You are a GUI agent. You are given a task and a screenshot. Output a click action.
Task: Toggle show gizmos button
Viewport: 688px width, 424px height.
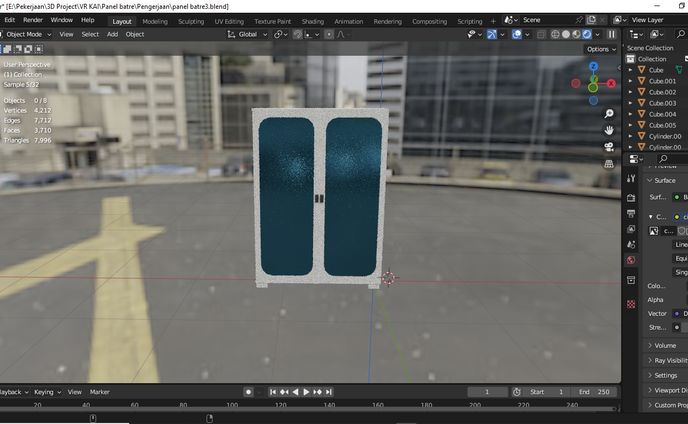pyautogui.click(x=492, y=34)
